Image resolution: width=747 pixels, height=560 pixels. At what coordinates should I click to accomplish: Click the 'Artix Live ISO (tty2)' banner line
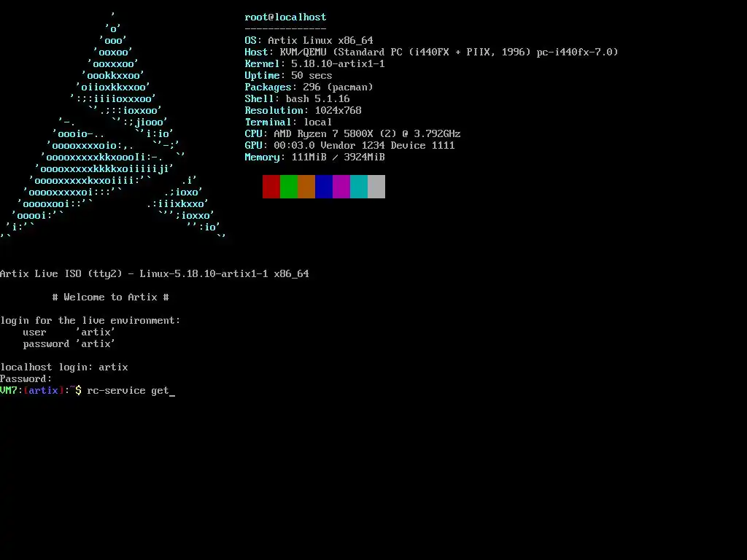coord(155,274)
